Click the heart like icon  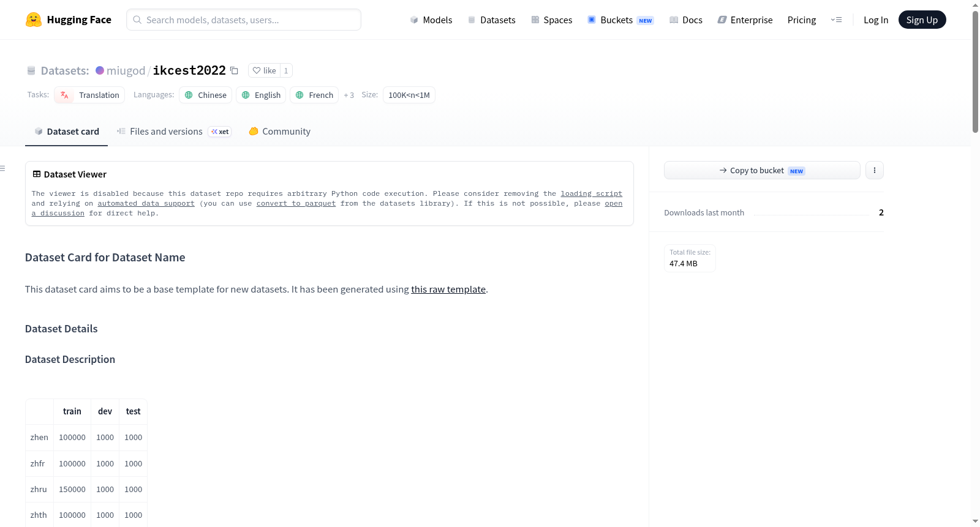pos(257,70)
